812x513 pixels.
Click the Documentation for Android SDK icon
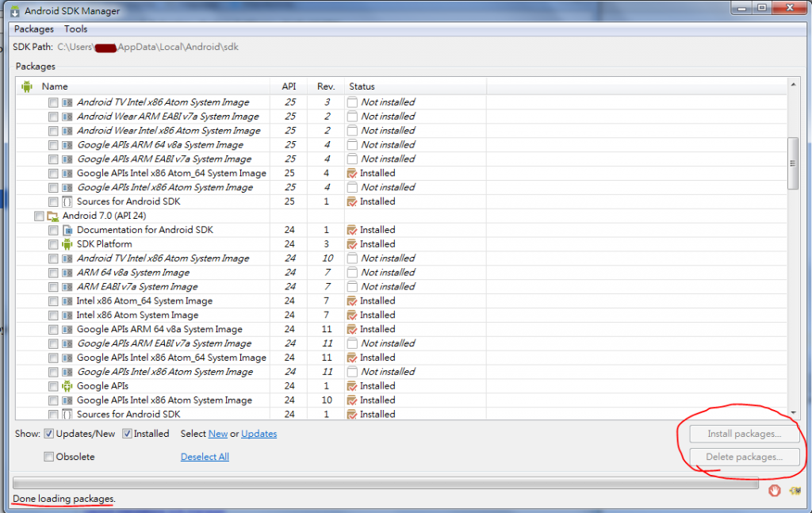pyautogui.click(x=67, y=230)
